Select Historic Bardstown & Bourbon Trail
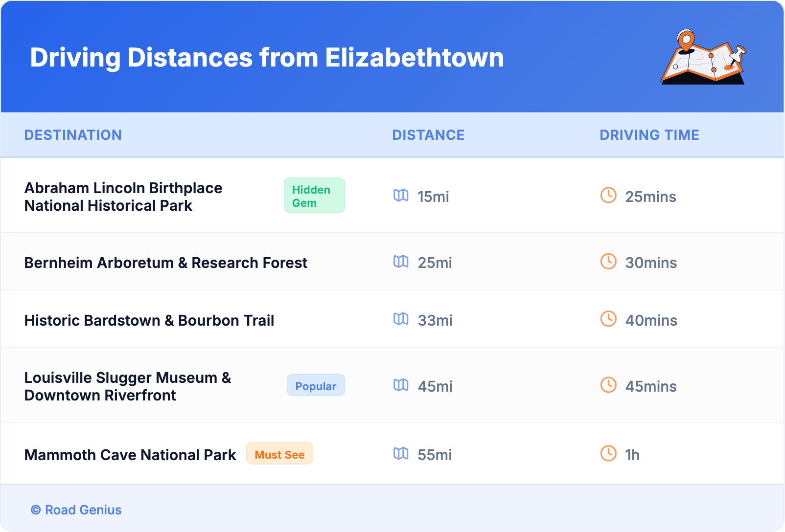The height and width of the screenshot is (532, 785). [x=149, y=320]
